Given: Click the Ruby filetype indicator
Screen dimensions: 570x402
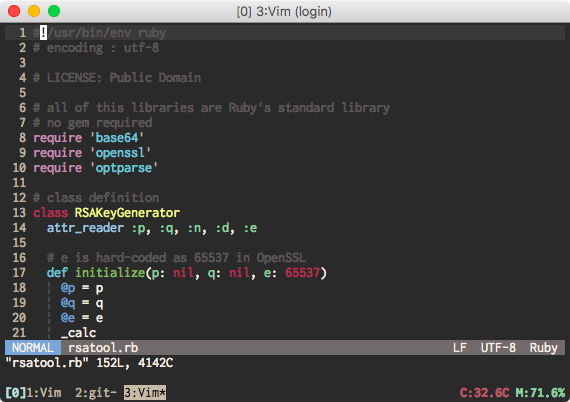Looking at the screenshot, I should [543, 347].
